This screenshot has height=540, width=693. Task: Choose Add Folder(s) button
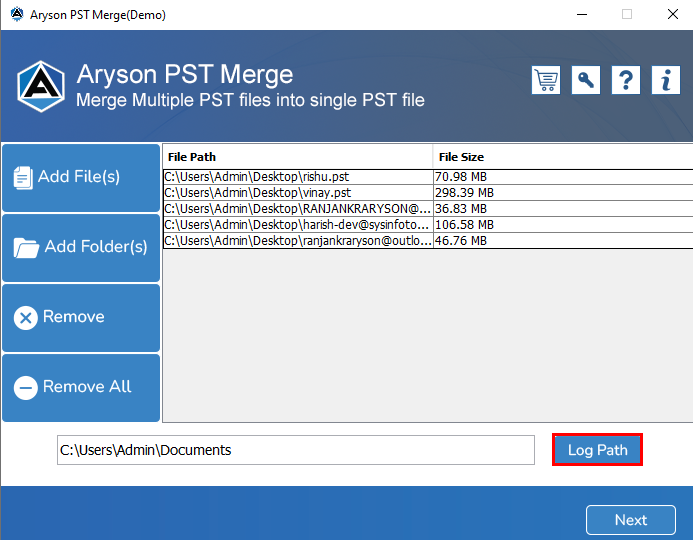click(x=81, y=247)
